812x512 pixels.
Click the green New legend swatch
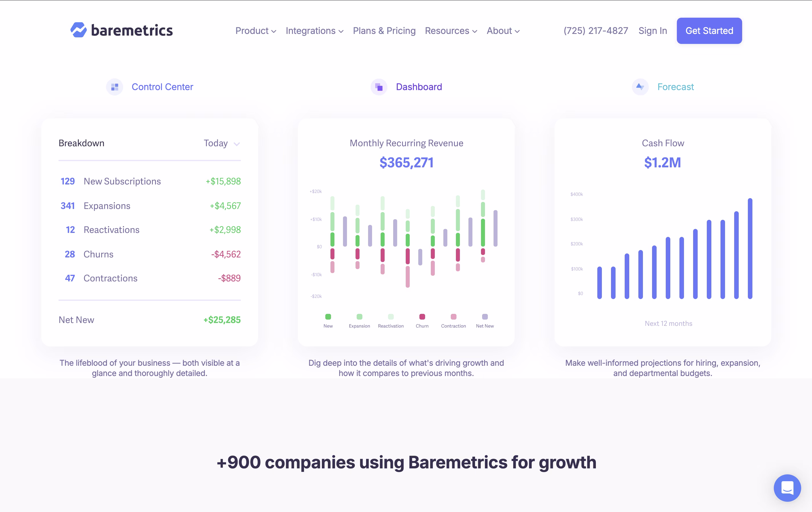point(328,316)
